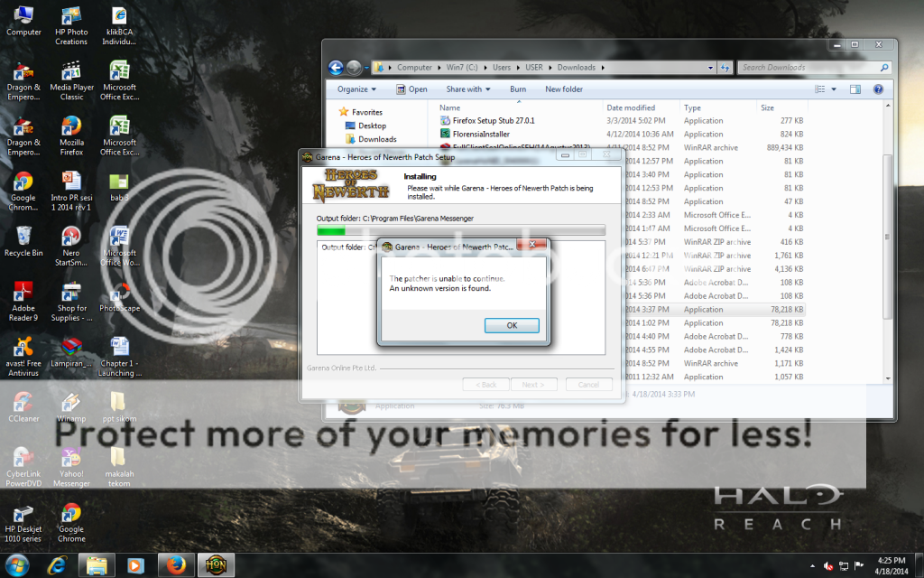The height and width of the screenshot is (578, 924).
Task: Click Users in the address breadcrumb
Action: click(x=502, y=68)
